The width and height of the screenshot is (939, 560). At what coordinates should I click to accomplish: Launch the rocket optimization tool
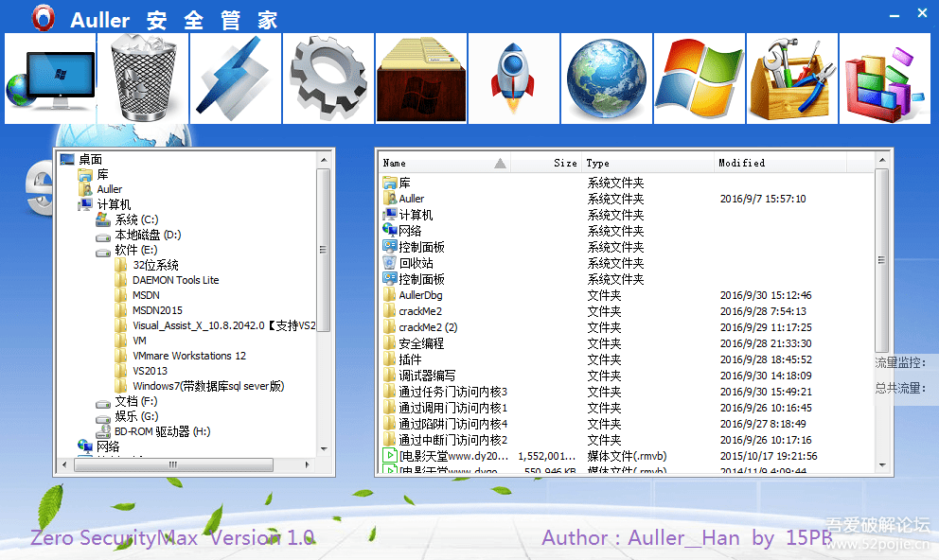[x=513, y=79]
